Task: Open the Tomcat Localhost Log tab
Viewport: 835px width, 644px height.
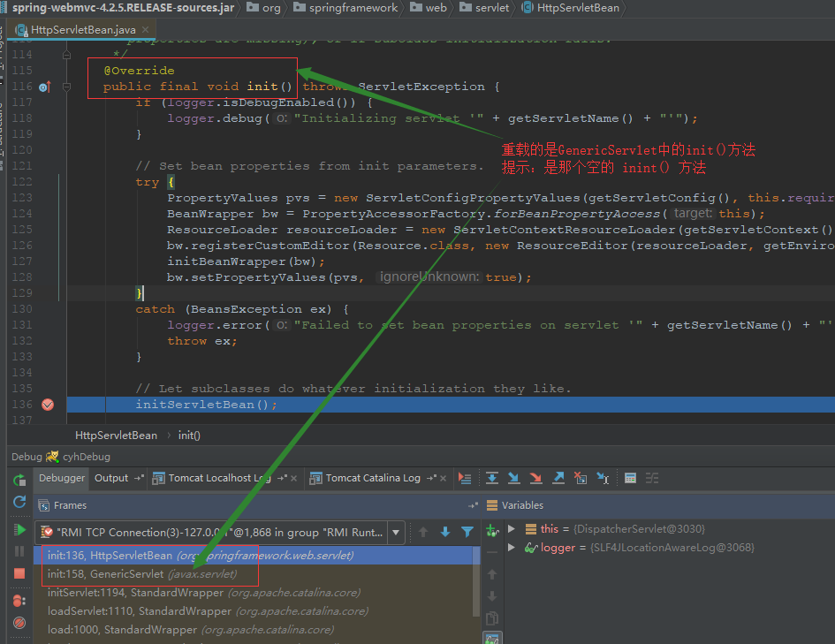Action: coord(219,478)
